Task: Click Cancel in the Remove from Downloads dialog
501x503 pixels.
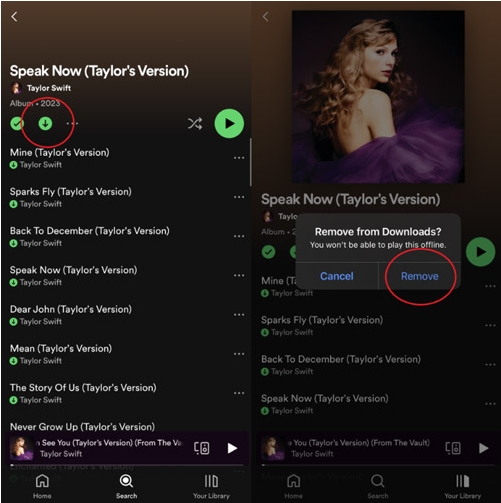Action: 337,276
